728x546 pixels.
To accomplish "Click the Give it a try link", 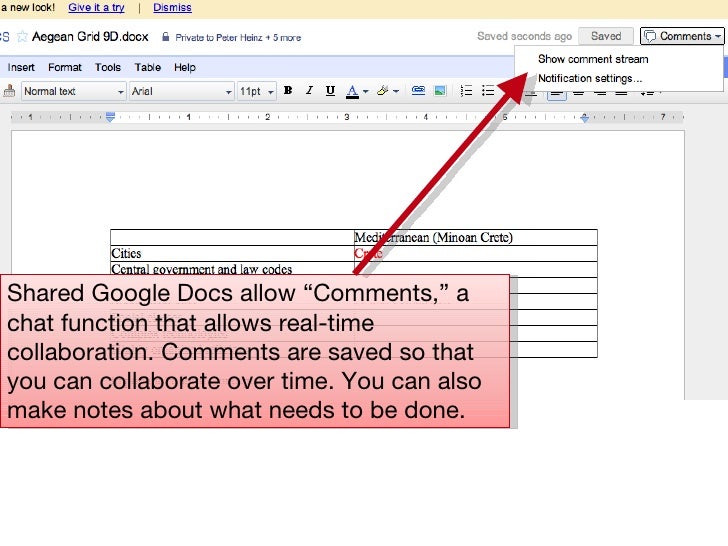I will coord(96,7).
